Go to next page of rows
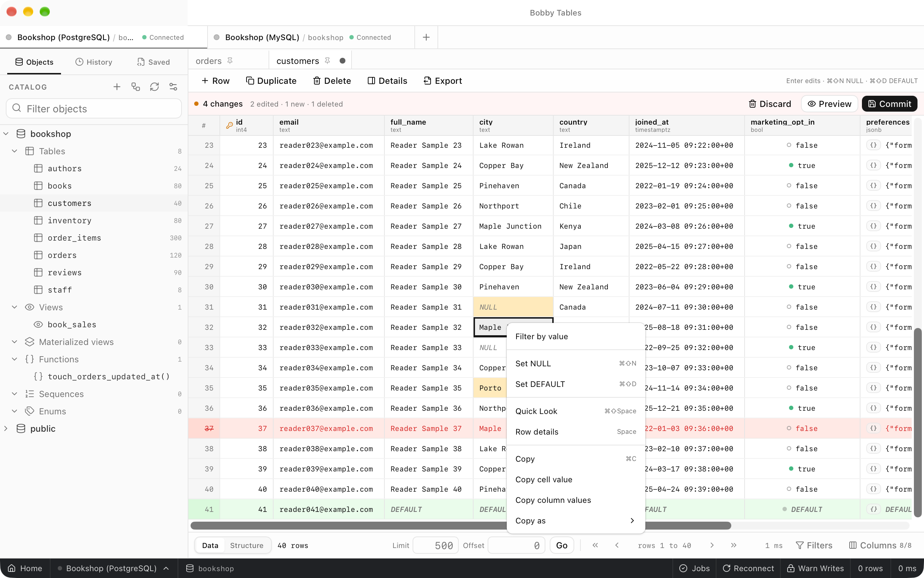This screenshot has width=924, height=578. pyautogui.click(x=712, y=545)
